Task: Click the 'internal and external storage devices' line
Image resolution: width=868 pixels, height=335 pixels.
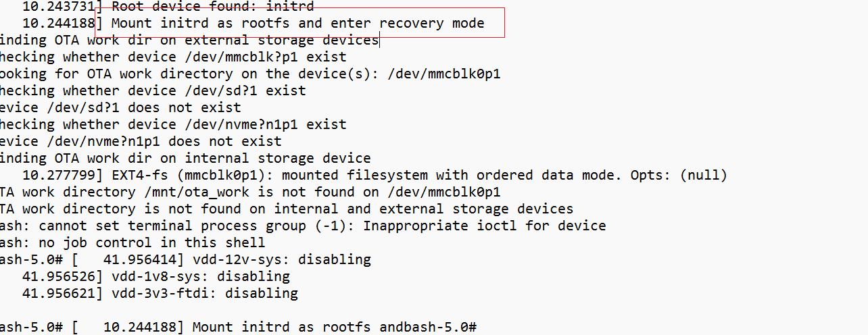Action: coord(287,209)
